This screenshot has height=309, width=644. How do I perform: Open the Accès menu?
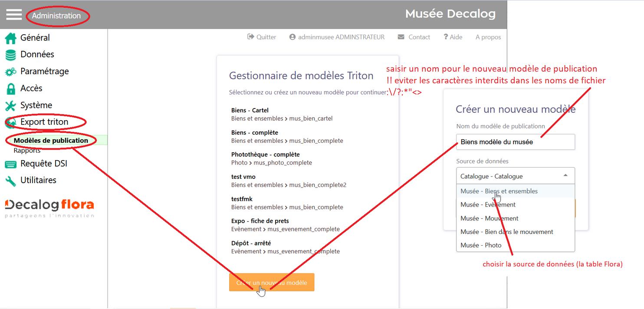tap(31, 88)
